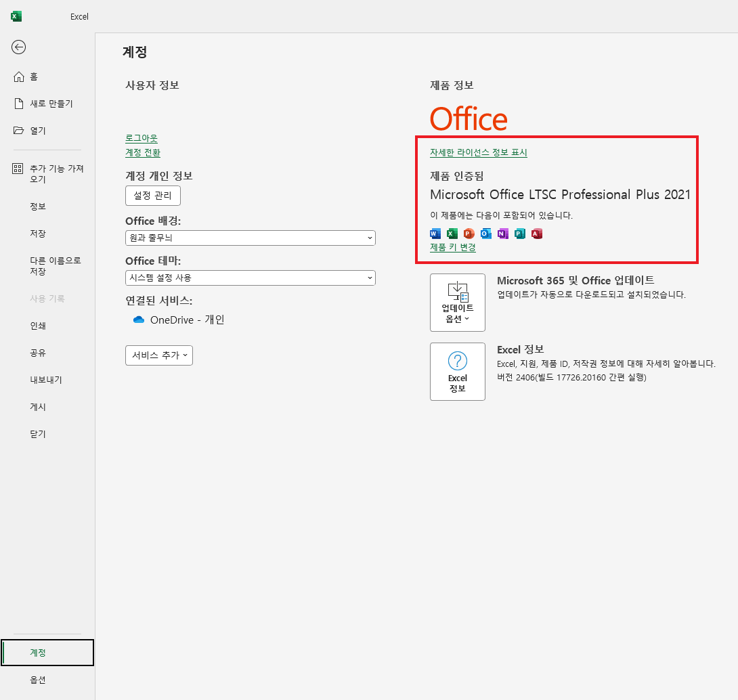Open the Office 배경 dropdown

coord(251,238)
